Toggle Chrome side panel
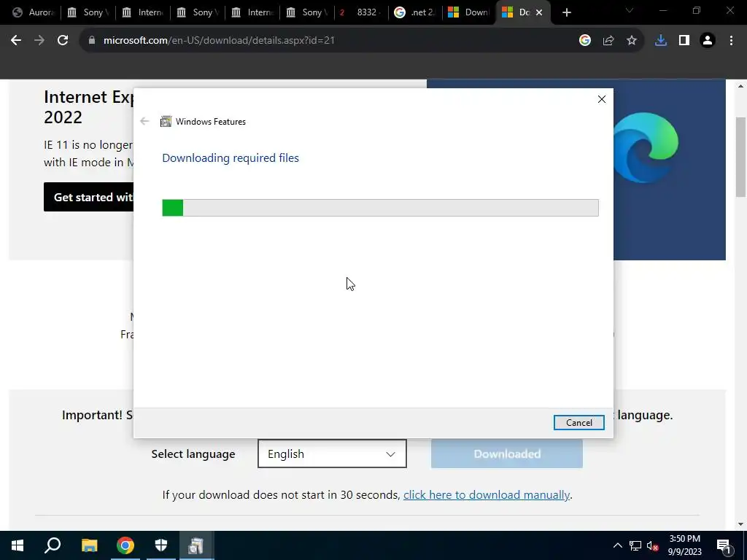747x560 pixels. [x=684, y=41]
